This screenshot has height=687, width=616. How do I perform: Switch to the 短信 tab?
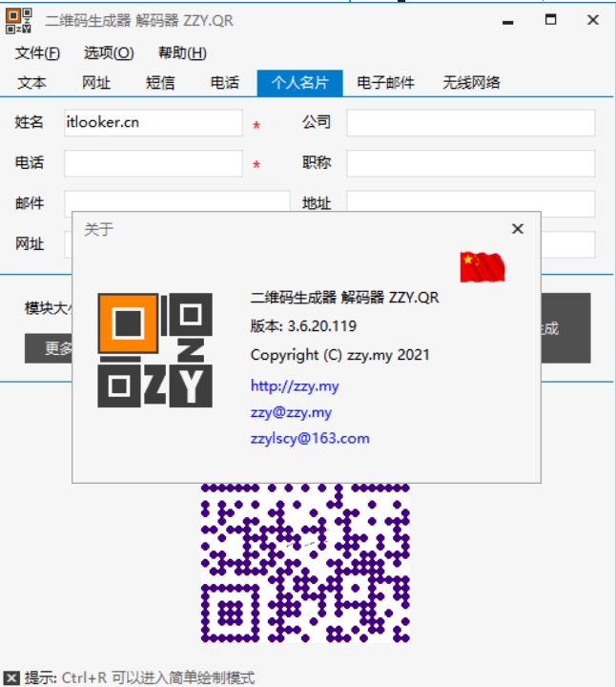click(x=160, y=82)
